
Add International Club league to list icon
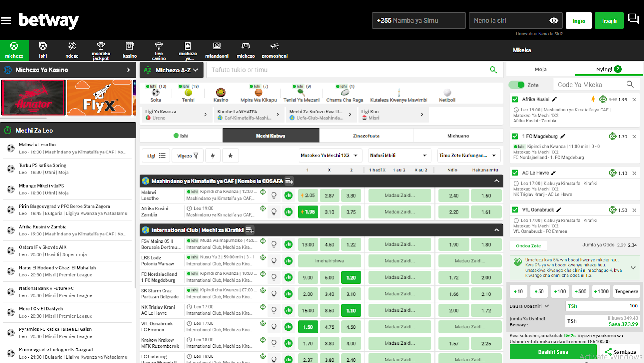(250, 230)
